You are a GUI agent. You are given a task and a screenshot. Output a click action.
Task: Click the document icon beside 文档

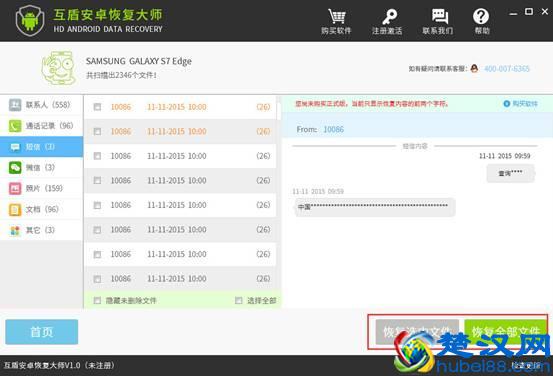click(15, 210)
